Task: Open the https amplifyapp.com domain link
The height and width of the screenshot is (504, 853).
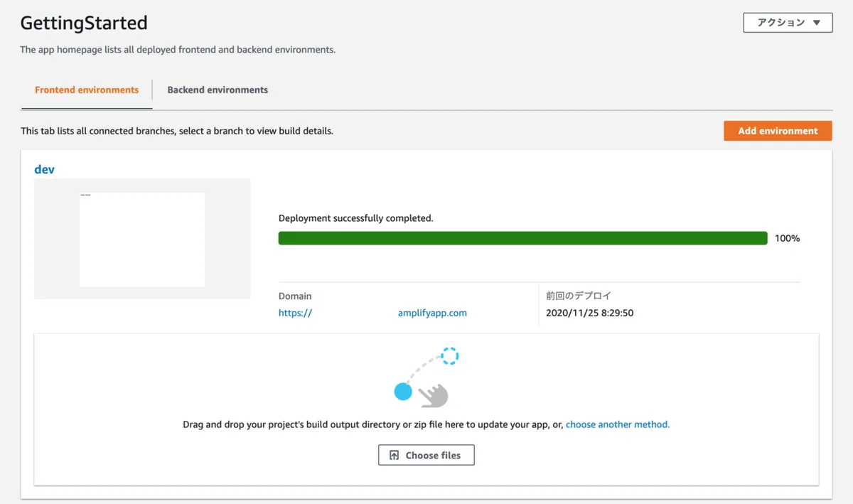Action: [x=372, y=313]
